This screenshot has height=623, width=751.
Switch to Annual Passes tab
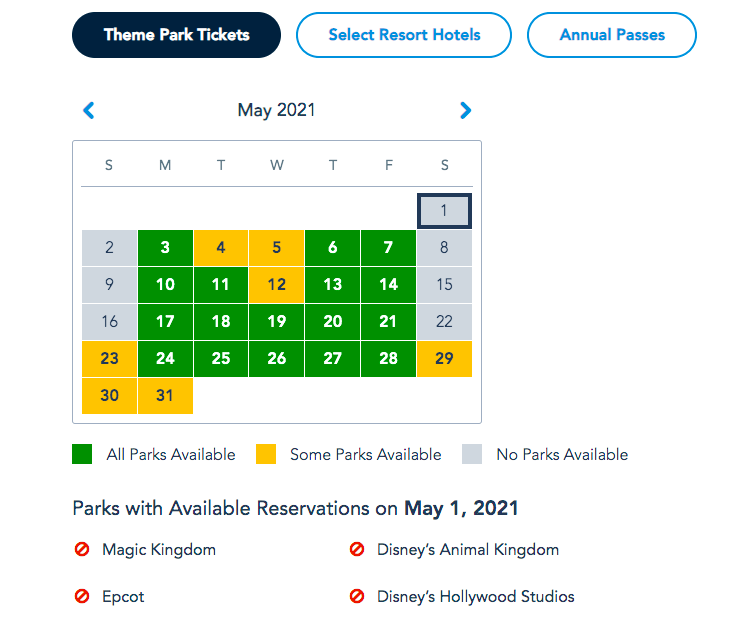coord(612,35)
